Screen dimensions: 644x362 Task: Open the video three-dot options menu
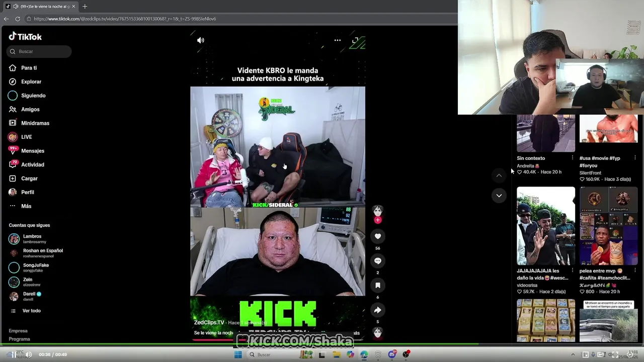coord(338,40)
